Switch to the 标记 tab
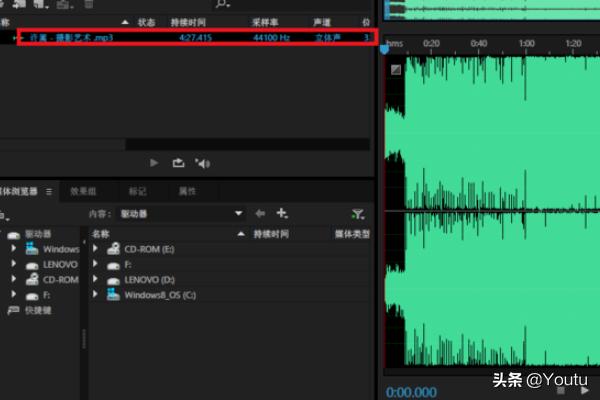 click(x=137, y=191)
